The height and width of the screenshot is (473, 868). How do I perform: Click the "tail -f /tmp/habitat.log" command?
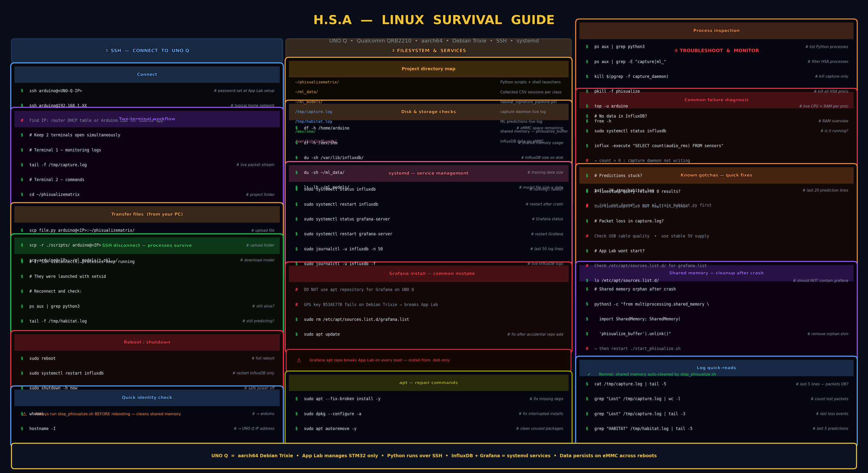point(58,321)
